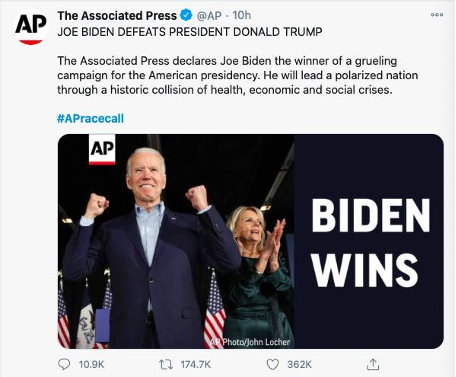Click the blue verified badge

[186, 15]
